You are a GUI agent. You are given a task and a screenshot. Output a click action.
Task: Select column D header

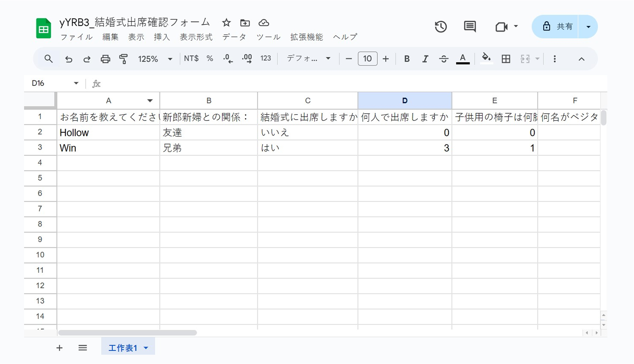coord(405,100)
